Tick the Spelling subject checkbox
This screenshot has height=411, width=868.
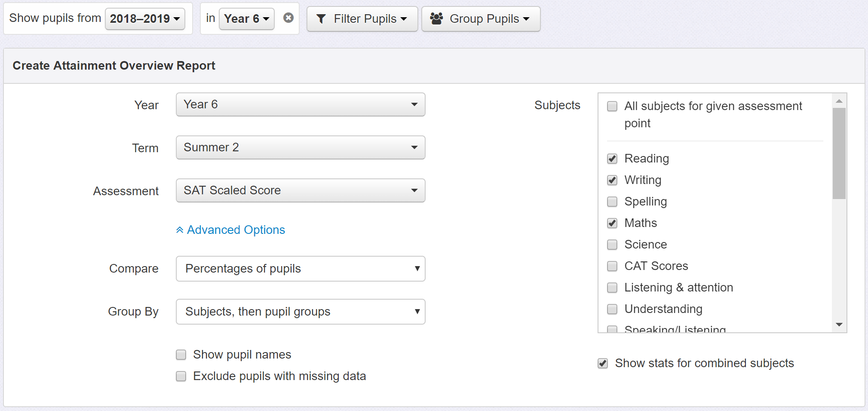(x=612, y=202)
